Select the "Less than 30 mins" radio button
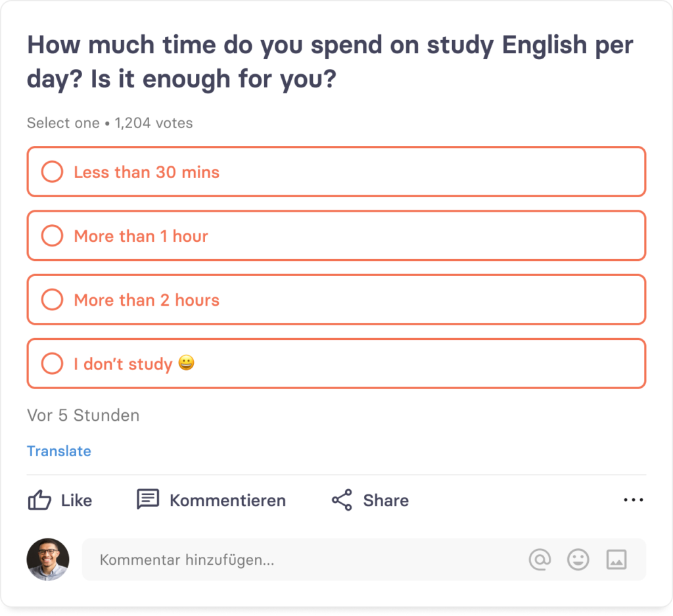This screenshot has height=616, width=673. pyautogui.click(x=52, y=172)
